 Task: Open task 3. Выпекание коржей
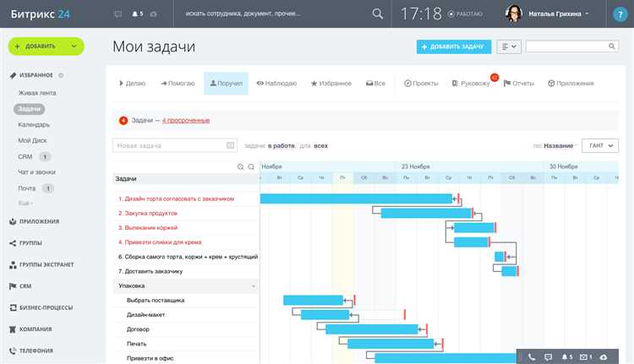148,228
